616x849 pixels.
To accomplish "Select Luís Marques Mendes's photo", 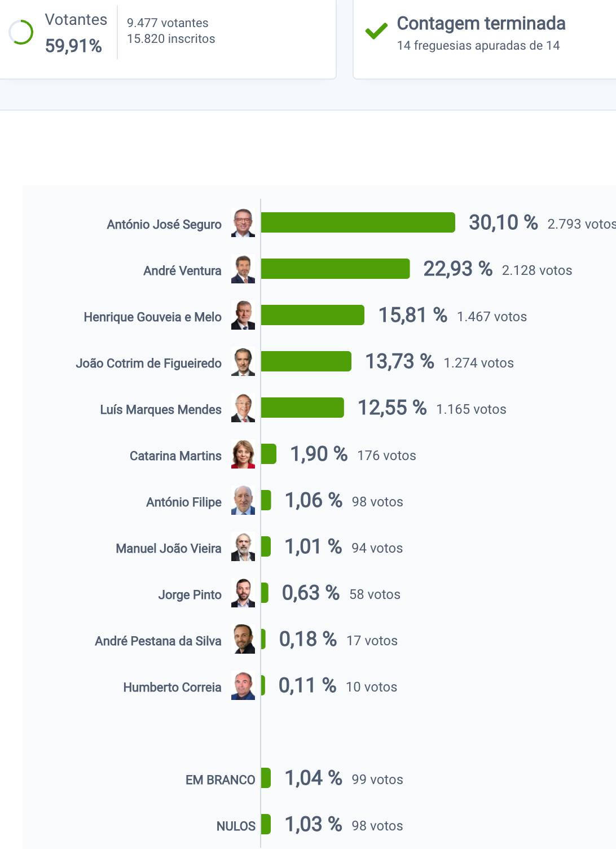I will 243,408.
